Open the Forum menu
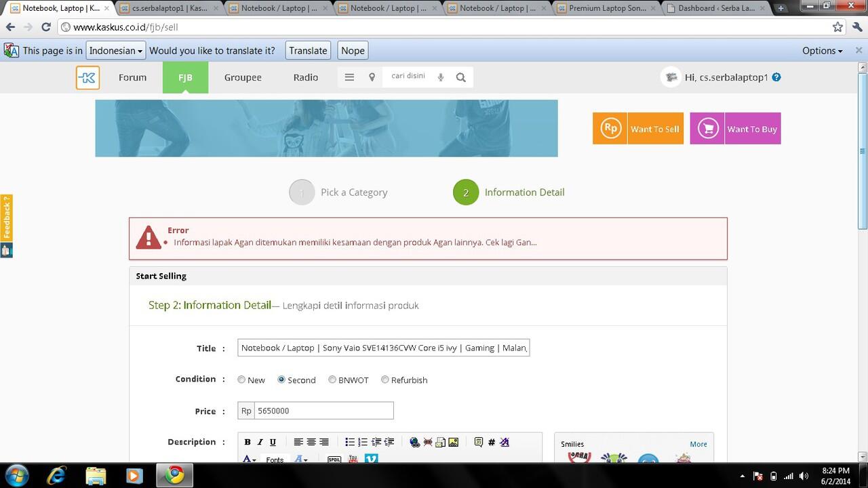Image resolution: width=868 pixels, height=488 pixels. 132,77
